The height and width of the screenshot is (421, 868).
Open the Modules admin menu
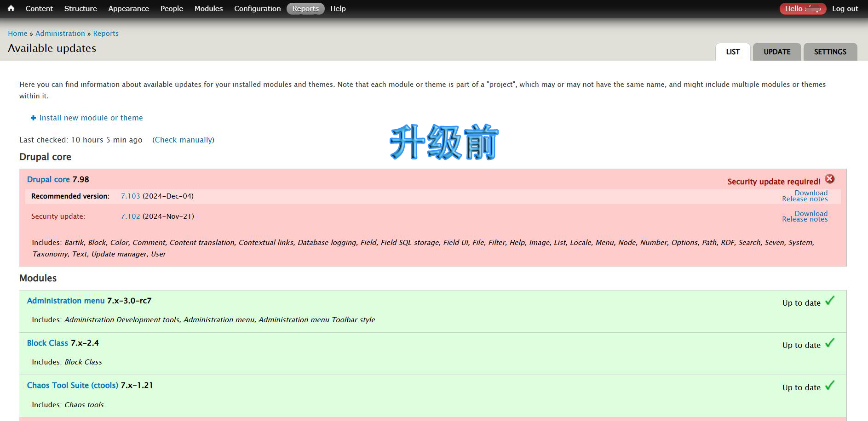tap(208, 8)
